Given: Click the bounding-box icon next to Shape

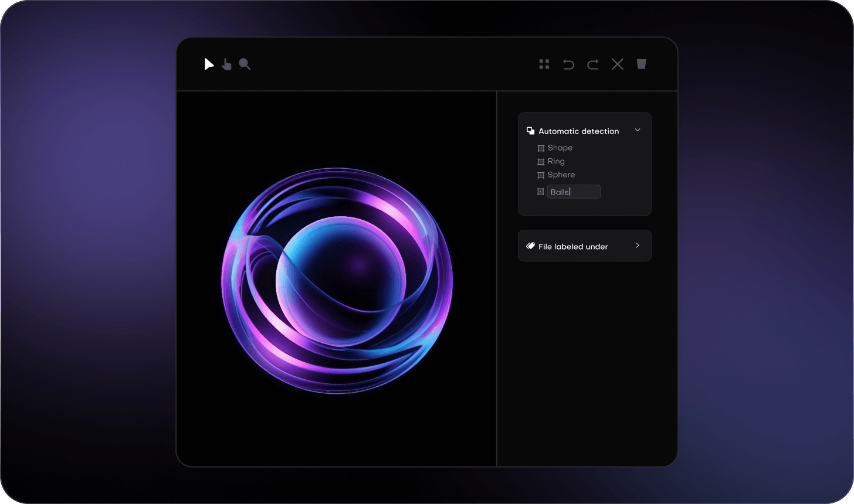Looking at the screenshot, I should pyautogui.click(x=540, y=148).
